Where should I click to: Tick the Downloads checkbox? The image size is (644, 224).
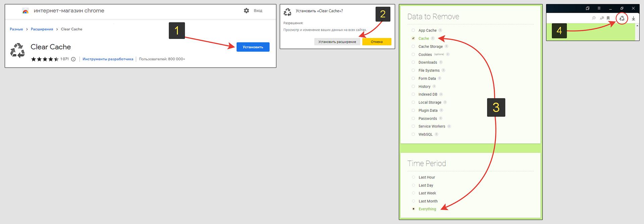point(413,62)
